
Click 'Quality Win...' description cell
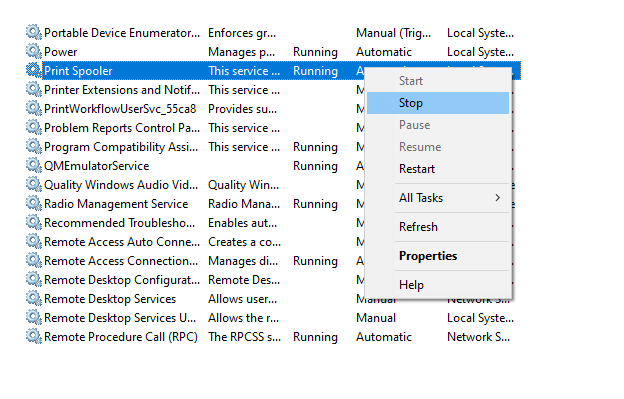(x=244, y=185)
